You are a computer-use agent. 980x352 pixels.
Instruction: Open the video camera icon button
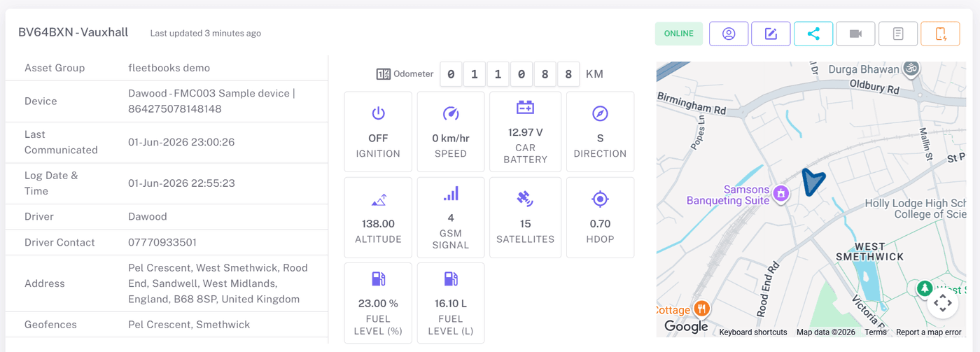click(855, 34)
